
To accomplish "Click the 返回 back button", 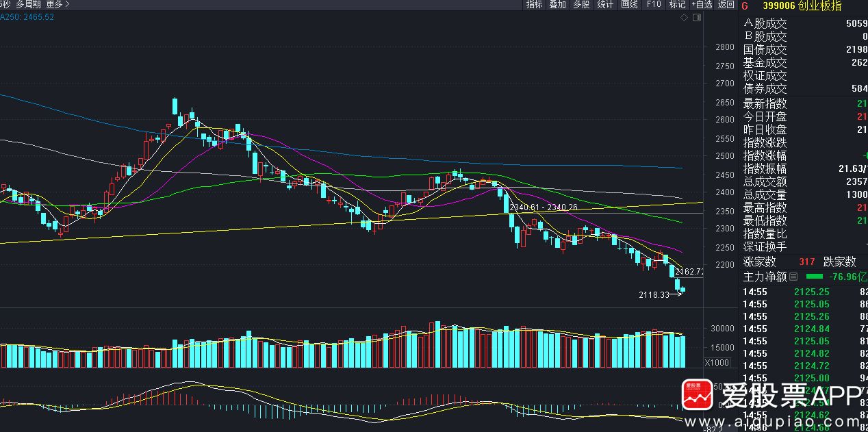I will 726,5.
